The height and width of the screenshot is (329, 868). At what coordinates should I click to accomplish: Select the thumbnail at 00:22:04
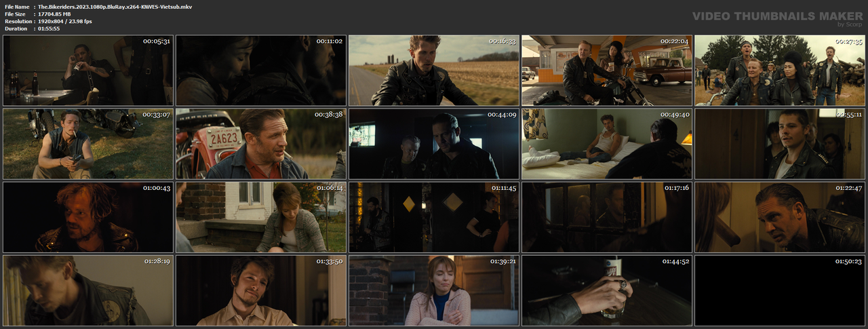607,71
